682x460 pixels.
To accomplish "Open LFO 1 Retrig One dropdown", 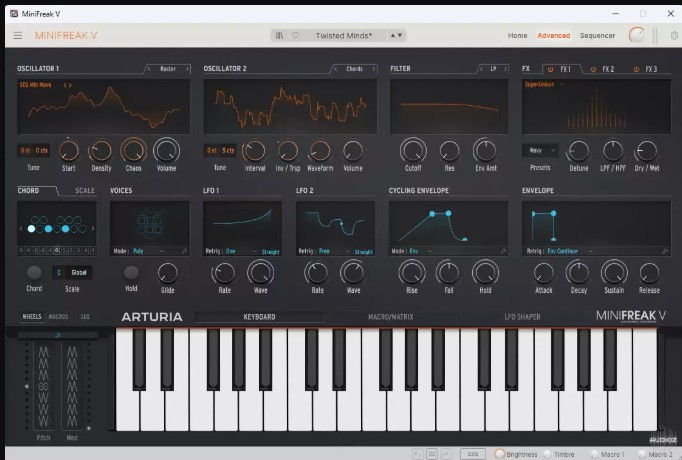I will [241, 251].
